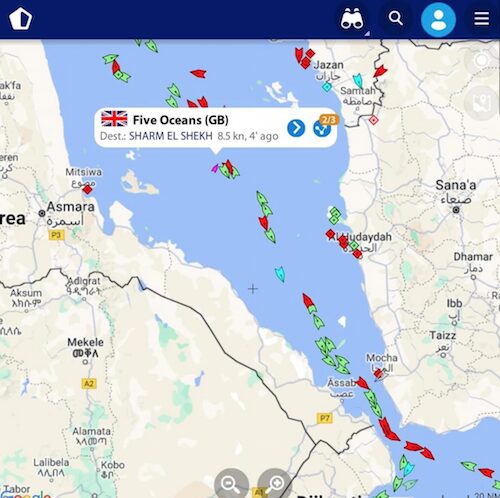Expand the small arrow beside binoculars

(x=367, y=33)
